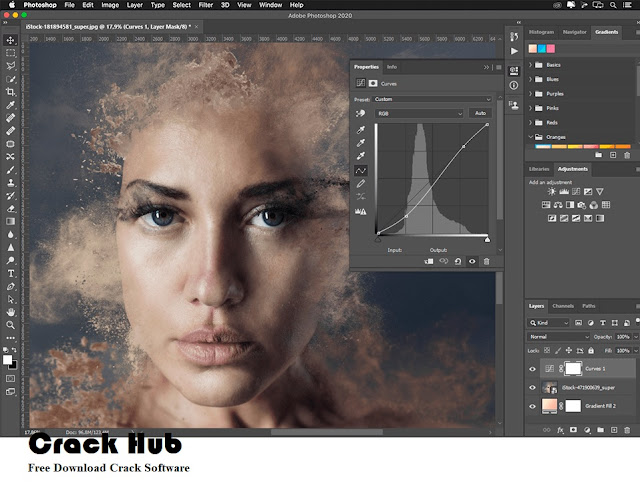Select the Zoom tool
Viewport: 640px width, 485px height.
11,325
